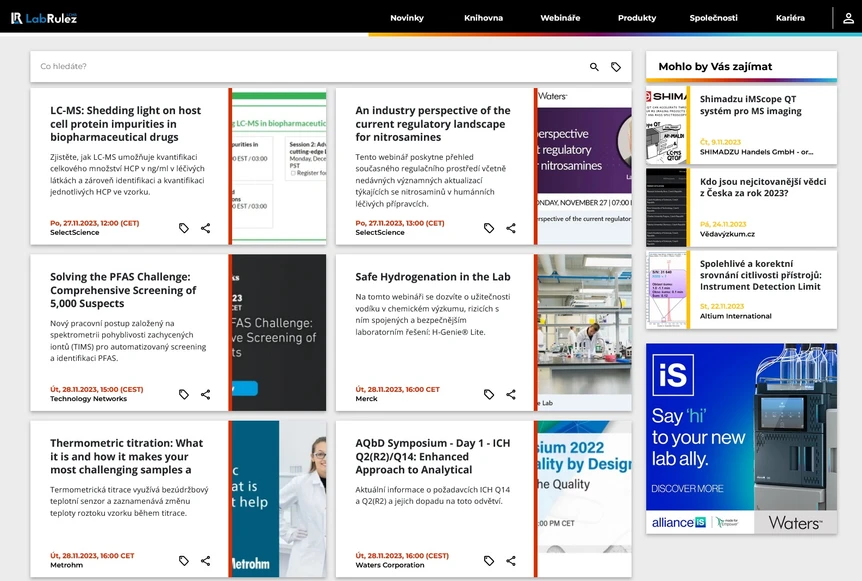Click 'SHIMADZU Handels GmbH' source text

click(756, 152)
